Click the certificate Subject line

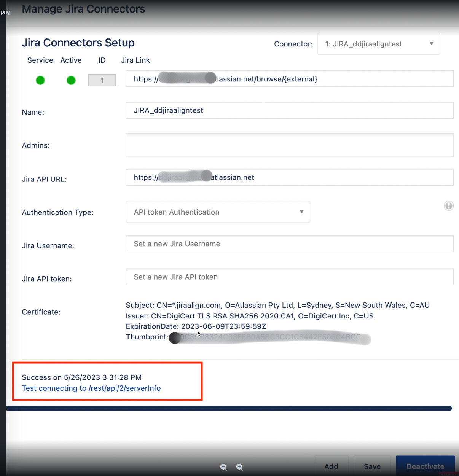coord(278,305)
